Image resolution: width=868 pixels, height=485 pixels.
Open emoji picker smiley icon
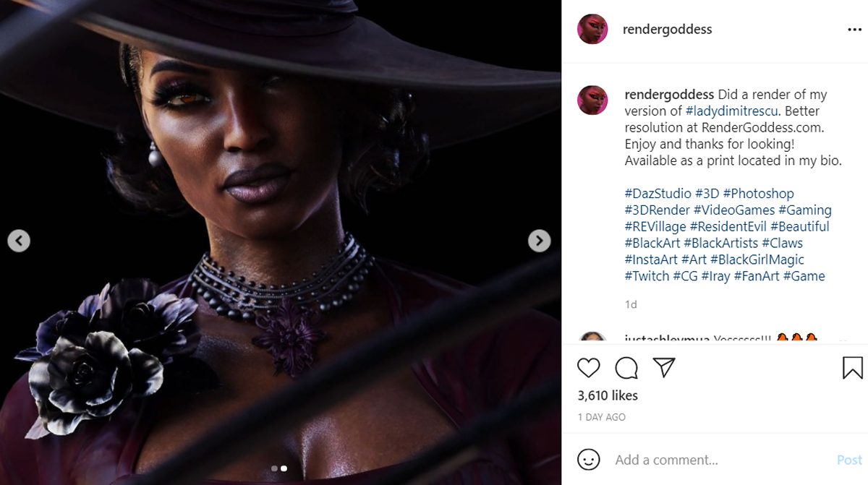pyautogui.click(x=589, y=460)
